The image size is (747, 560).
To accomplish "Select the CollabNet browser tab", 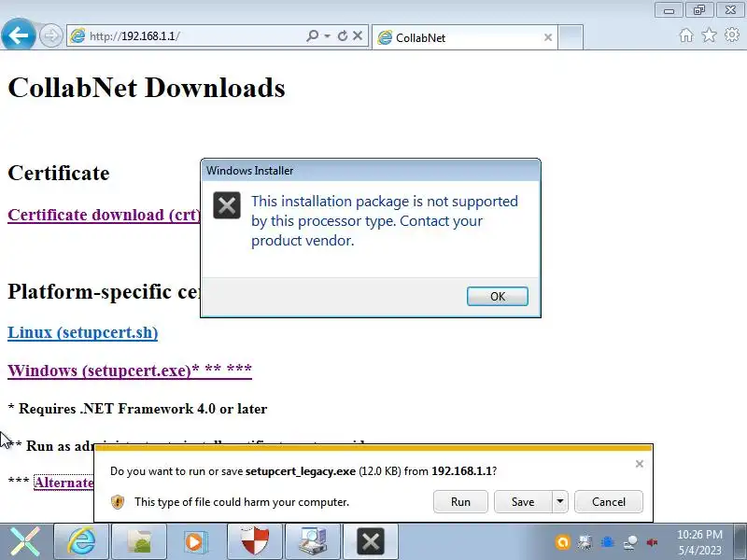I will 464,37.
